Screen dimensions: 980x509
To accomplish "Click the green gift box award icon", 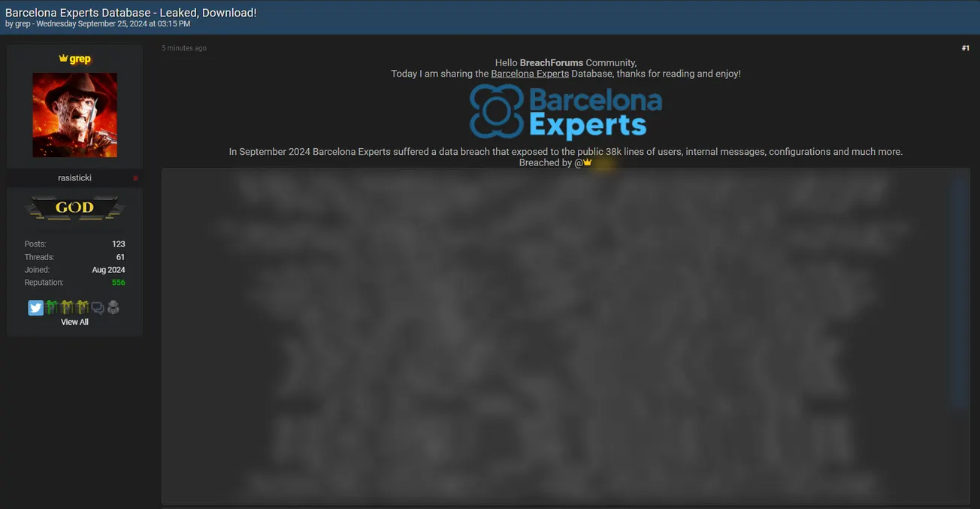I will (51, 308).
